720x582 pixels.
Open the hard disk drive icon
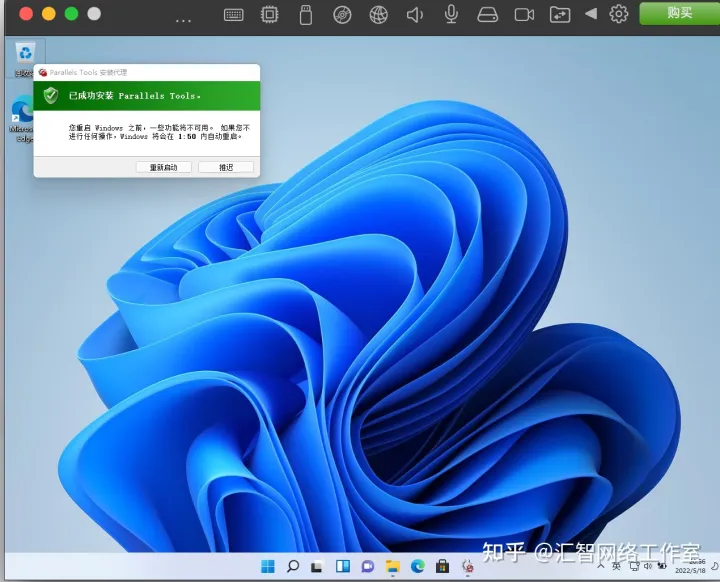488,15
